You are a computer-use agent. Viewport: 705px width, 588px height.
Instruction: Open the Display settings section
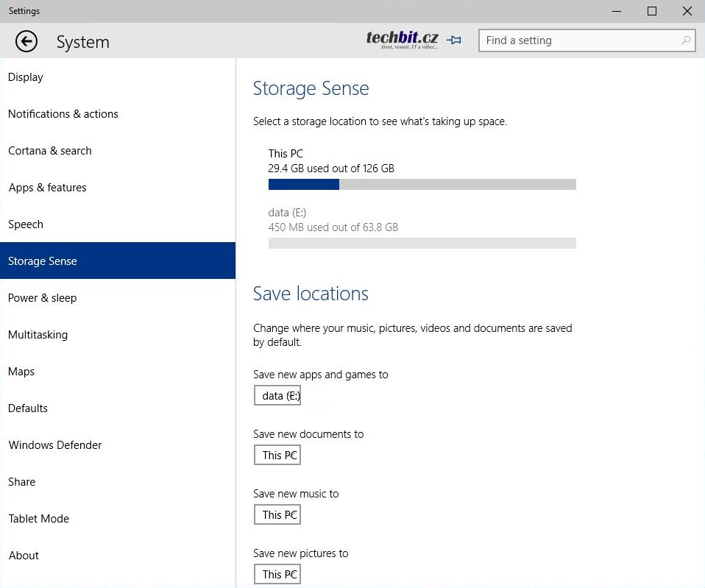tap(26, 77)
